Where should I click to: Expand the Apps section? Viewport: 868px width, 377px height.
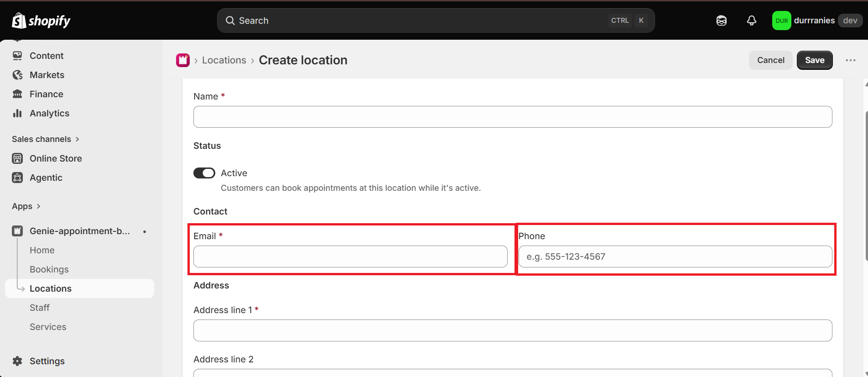(x=26, y=206)
